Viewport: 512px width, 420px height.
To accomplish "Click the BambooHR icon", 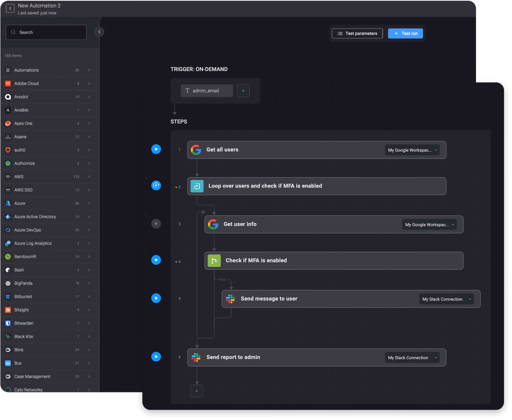I will click(x=8, y=257).
